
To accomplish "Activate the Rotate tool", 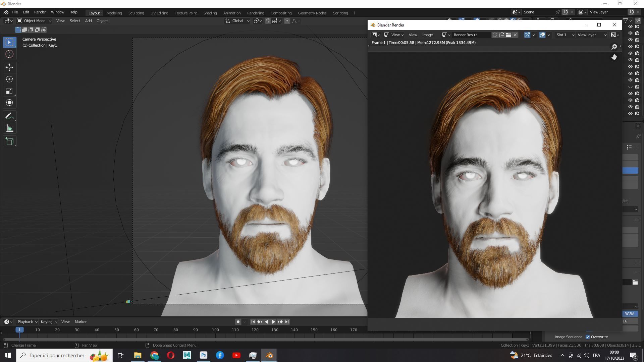I will click(x=9, y=79).
